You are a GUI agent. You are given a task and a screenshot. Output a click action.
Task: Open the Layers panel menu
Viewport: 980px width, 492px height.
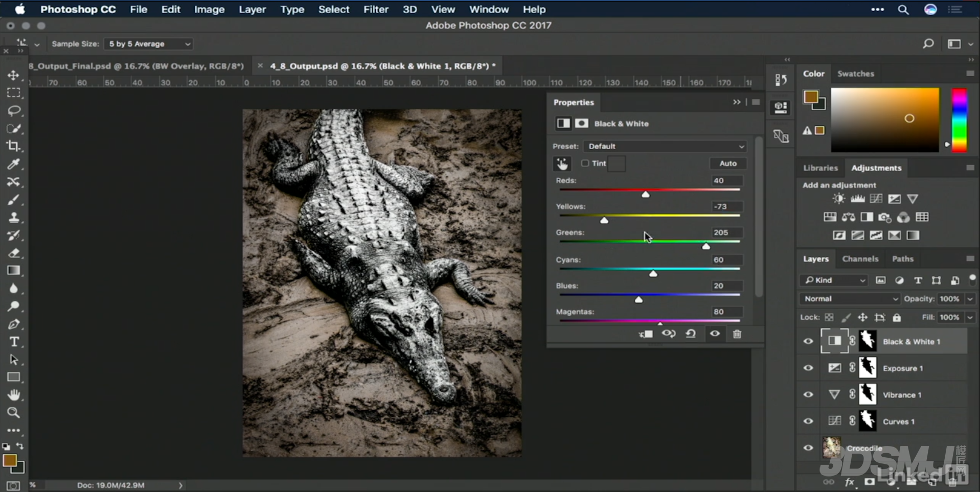pos(970,259)
